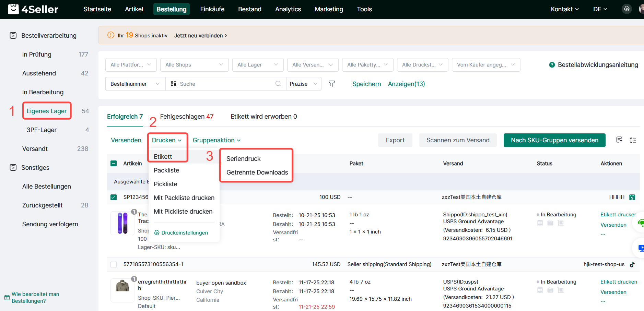This screenshot has height=311, width=644.
Task: Click Nach SKU-Gruppen versenden button
Action: (x=554, y=140)
